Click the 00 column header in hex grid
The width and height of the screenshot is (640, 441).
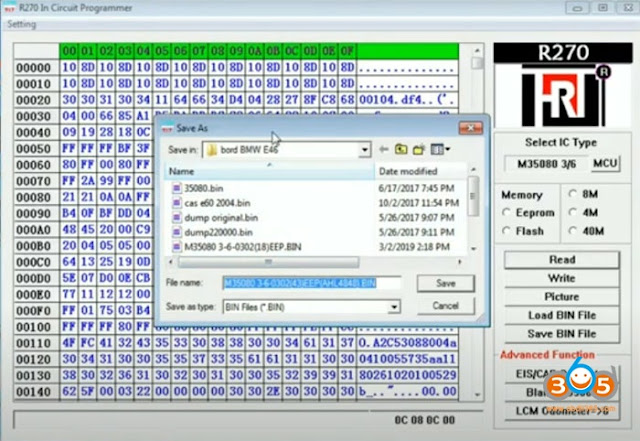point(69,51)
